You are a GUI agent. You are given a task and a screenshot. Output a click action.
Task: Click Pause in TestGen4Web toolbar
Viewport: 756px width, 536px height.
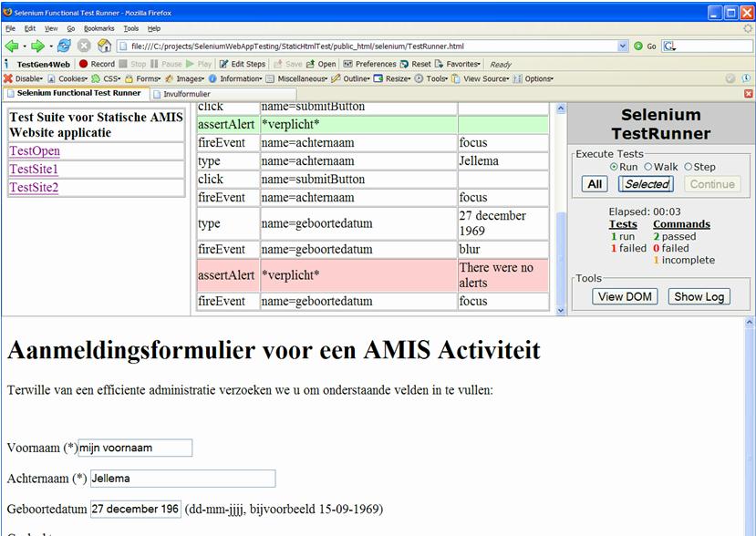166,64
